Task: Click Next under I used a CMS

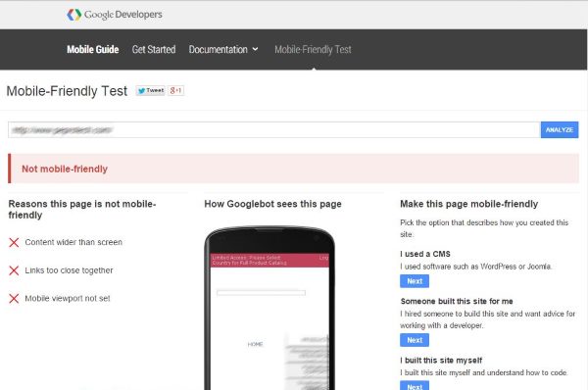Action: click(x=415, y=281)
